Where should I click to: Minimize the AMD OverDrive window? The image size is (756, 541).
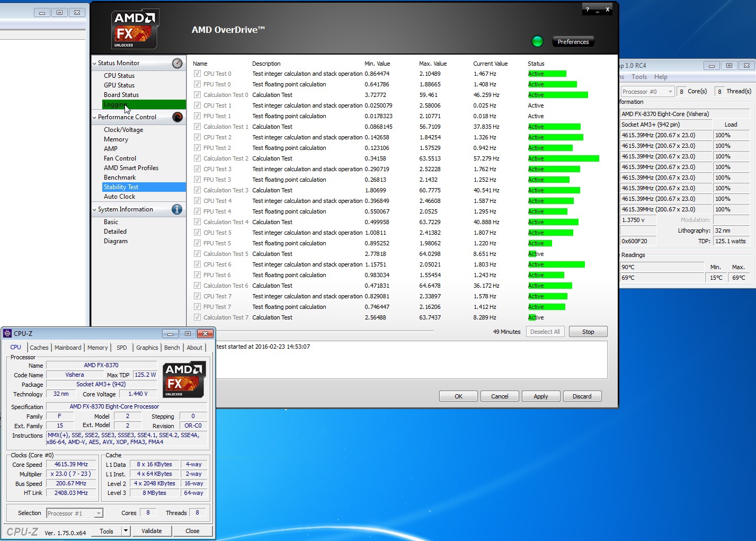pos(598,10)
